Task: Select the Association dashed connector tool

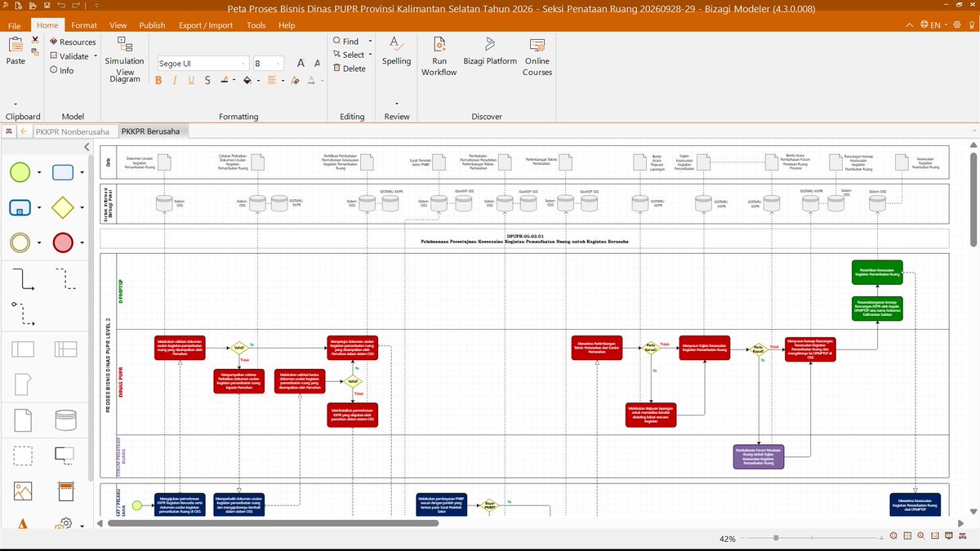Action: [x=65, y=278]
